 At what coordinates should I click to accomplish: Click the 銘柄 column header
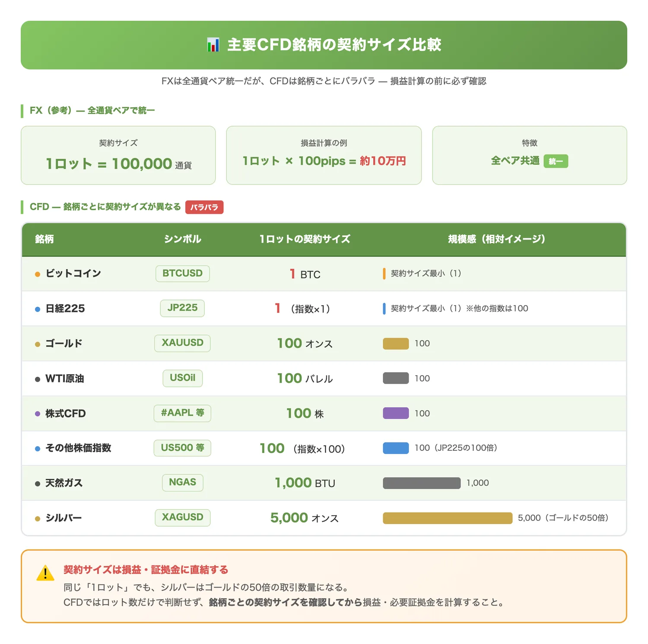(x=44, y=239)
